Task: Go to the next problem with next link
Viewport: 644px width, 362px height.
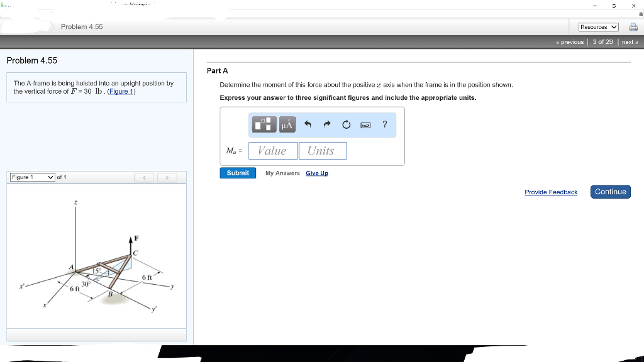Action: pyautogui.click(x=629, y=41)
